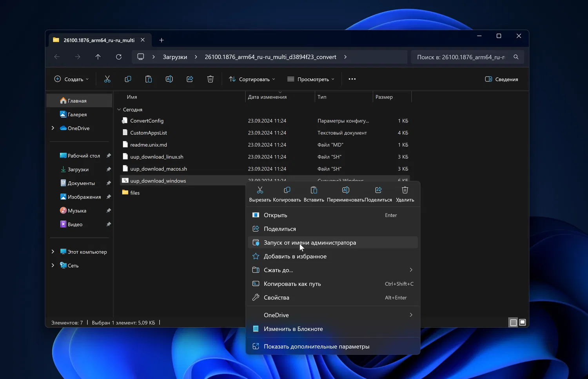
Task: Click the toolbar Delete trash icon
Action: click(211, 79)
